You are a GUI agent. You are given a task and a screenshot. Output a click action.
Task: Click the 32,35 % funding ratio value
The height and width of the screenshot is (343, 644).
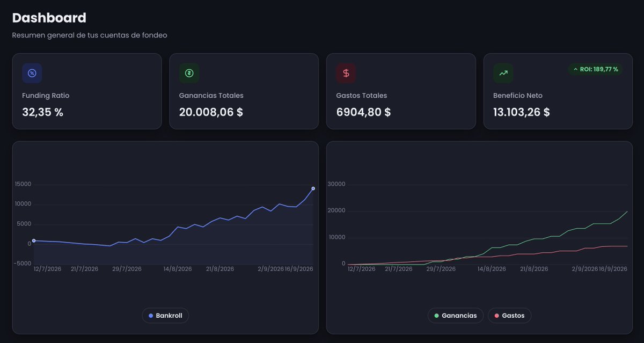(x=43, y=112)
